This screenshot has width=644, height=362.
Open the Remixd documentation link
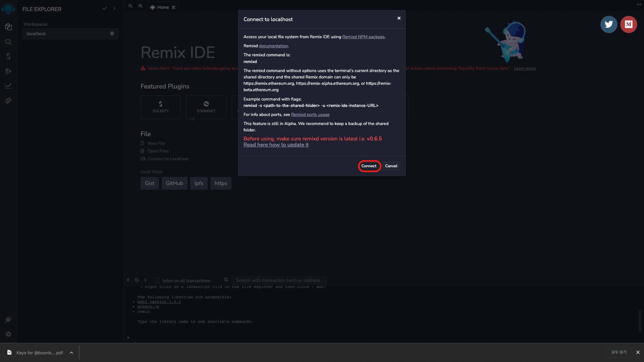(x=273, y=46)
